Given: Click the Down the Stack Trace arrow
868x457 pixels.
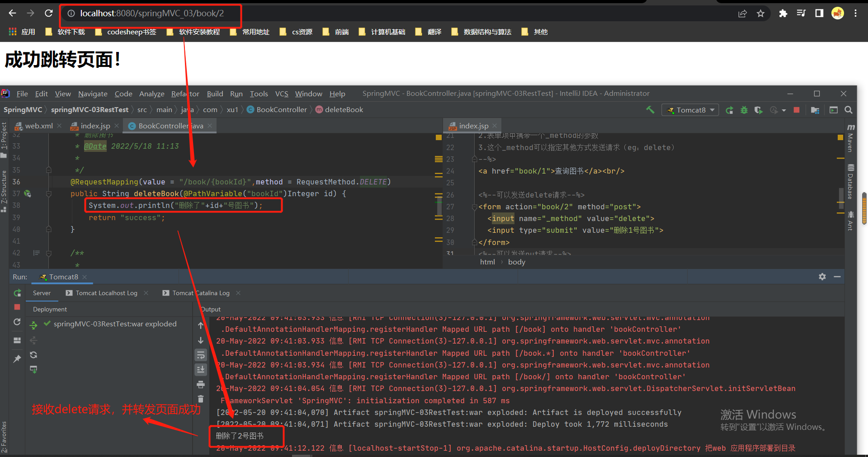Looking at the screenshot, I should [201, 340].
